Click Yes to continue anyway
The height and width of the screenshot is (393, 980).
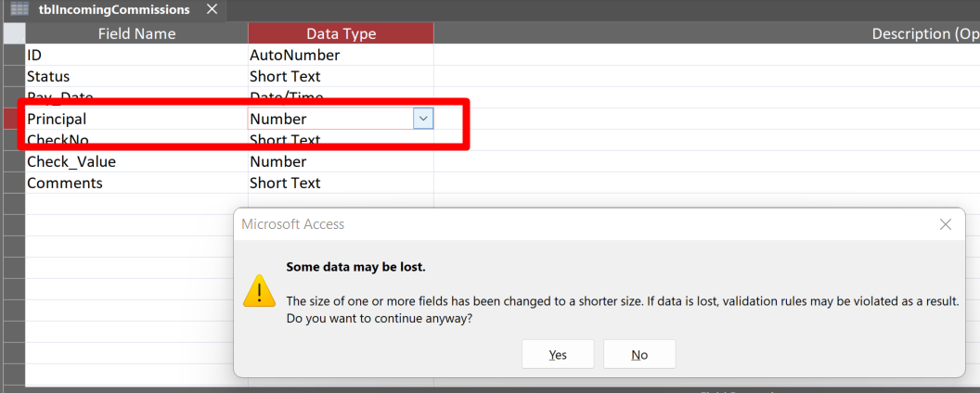(x=558, y=354)
